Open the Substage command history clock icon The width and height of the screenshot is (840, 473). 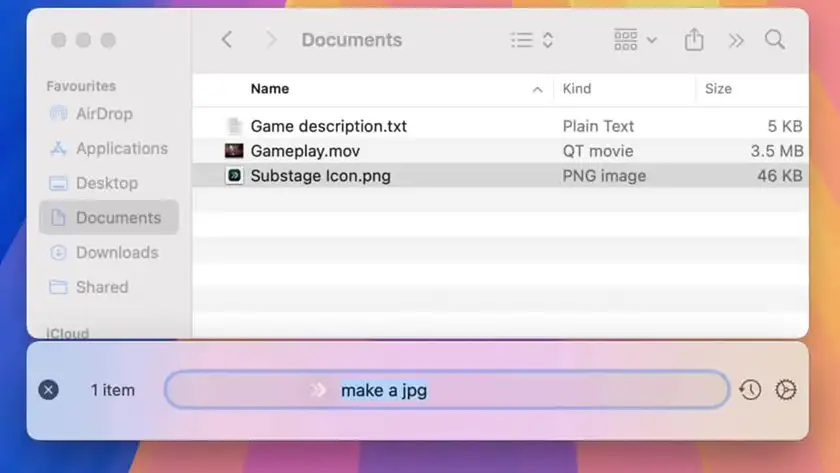tap(750, 389)
